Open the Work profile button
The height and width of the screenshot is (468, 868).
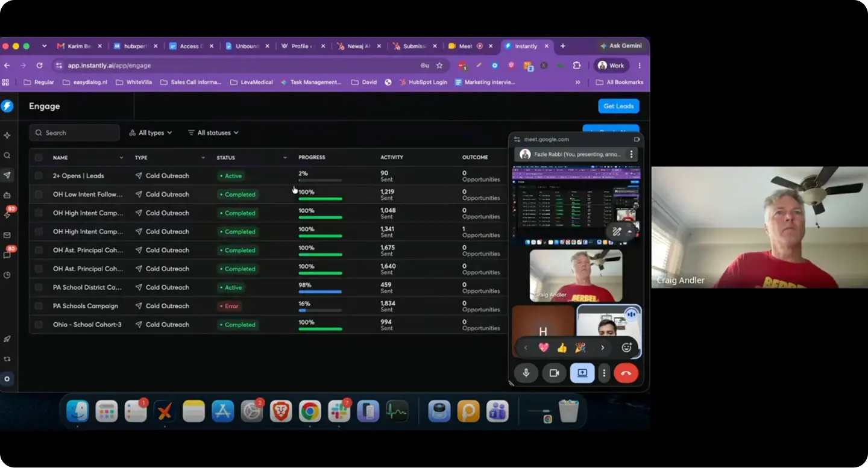(x=611, y=65)
